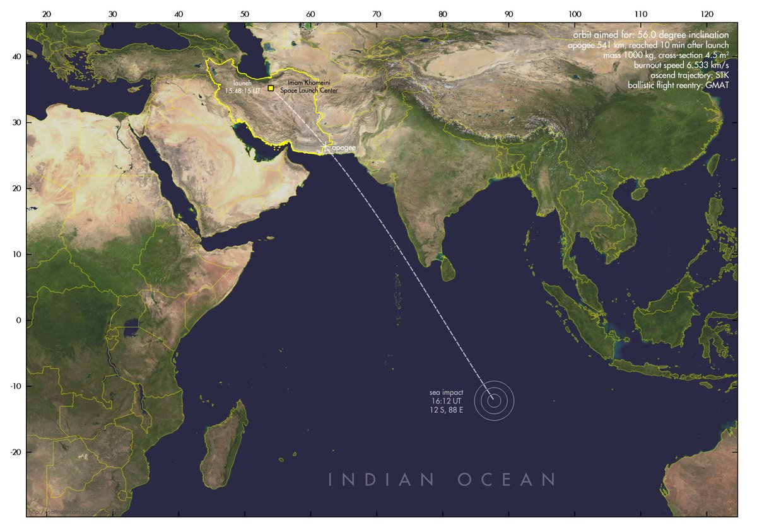
Task: Click the sea impact 16:12 UT label
Action: [x=447, y=401]
